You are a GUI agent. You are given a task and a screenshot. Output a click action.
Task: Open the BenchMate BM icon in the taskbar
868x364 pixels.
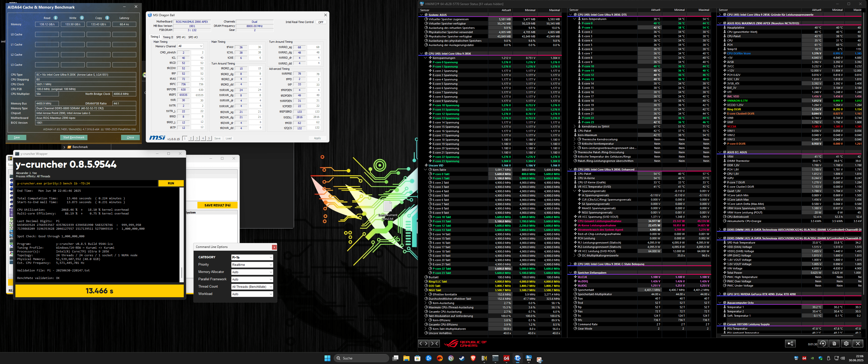click(x=484, y=358)
